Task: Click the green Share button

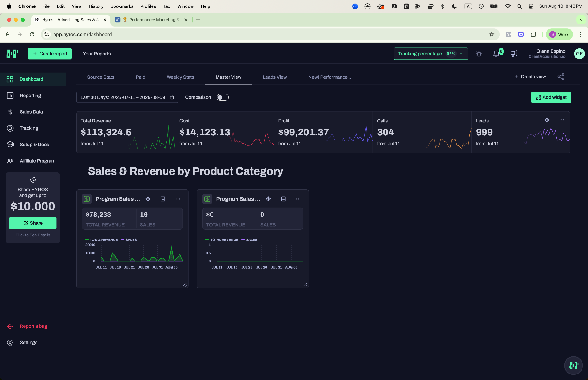Action: pos(33,223)
